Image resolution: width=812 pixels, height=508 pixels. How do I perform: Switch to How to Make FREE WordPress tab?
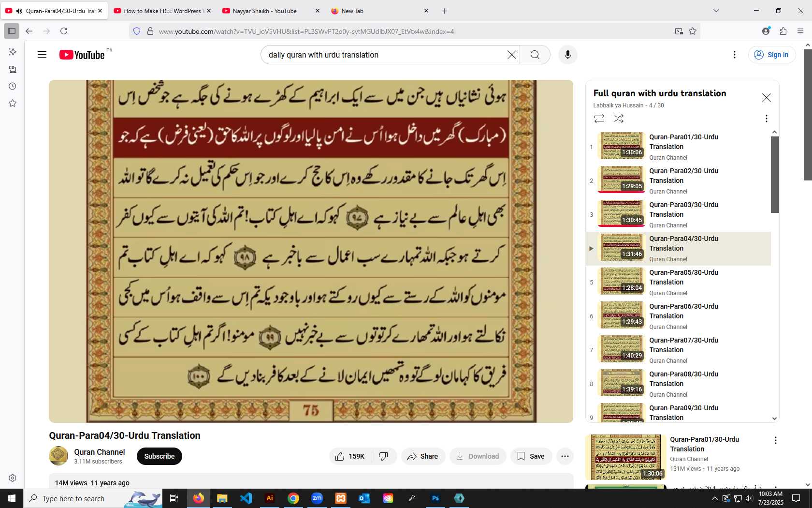(x=163, y=11)
